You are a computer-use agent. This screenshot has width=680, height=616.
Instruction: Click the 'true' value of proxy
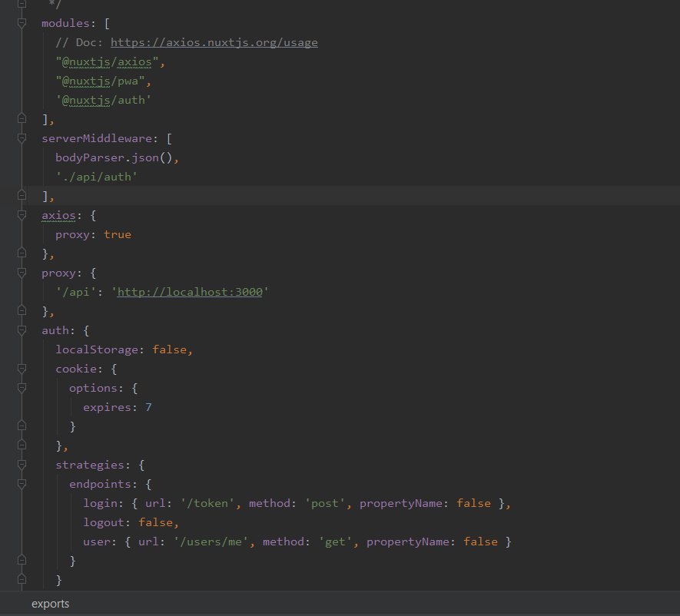pyautogui.click(x=118, y=234)
